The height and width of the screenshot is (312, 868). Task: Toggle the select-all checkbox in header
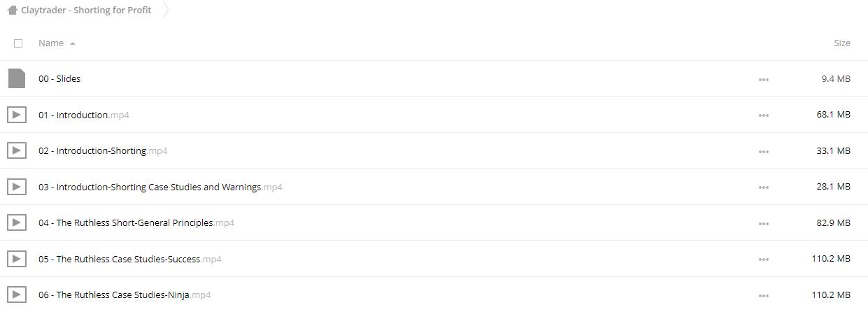pyautogui.click(x=18, y=43)
